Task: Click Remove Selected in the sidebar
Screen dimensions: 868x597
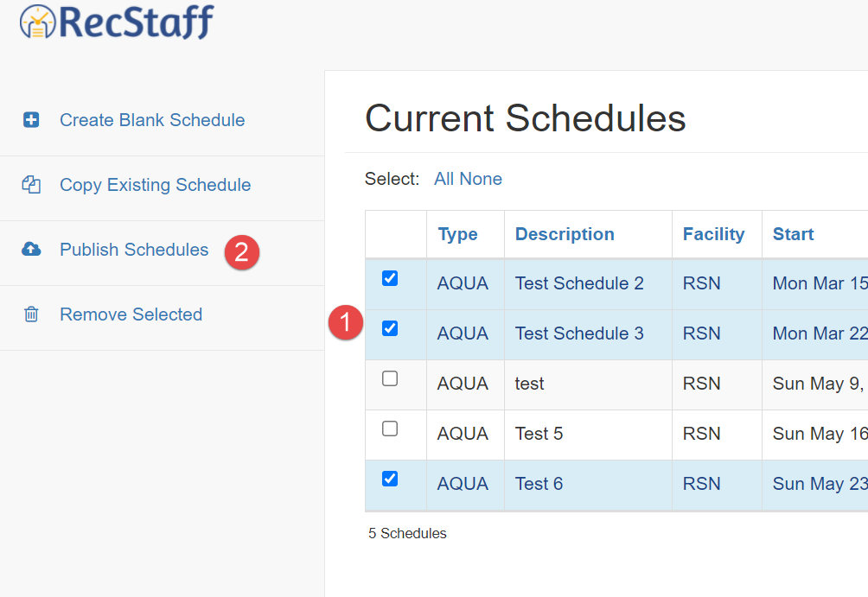Action: [x=131, y=314]
